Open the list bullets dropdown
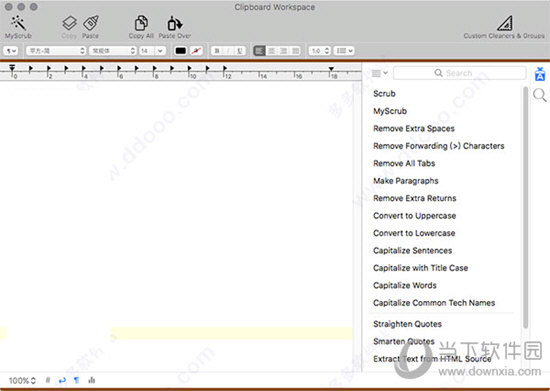Viewport: 550px width, 391px height. click(343, 51)
